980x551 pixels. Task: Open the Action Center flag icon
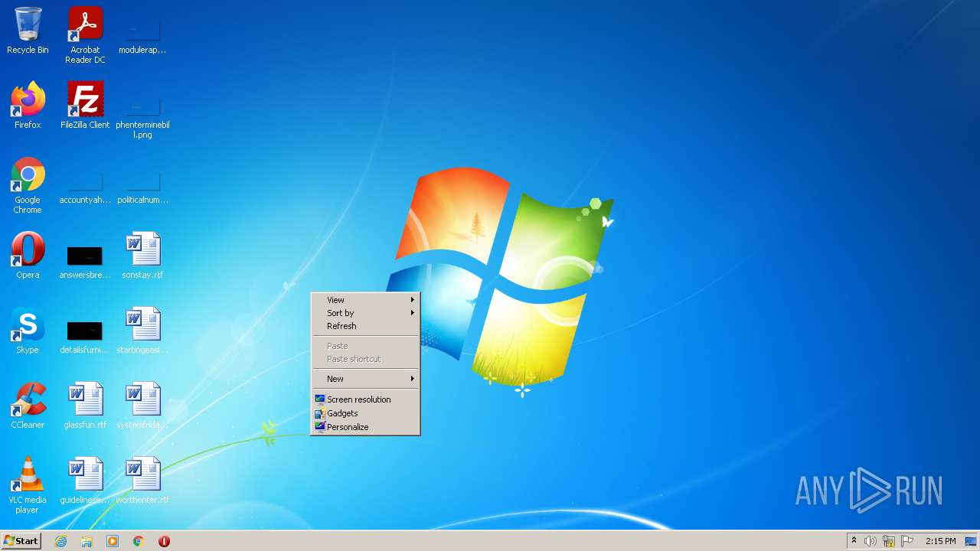pos(907,541)
